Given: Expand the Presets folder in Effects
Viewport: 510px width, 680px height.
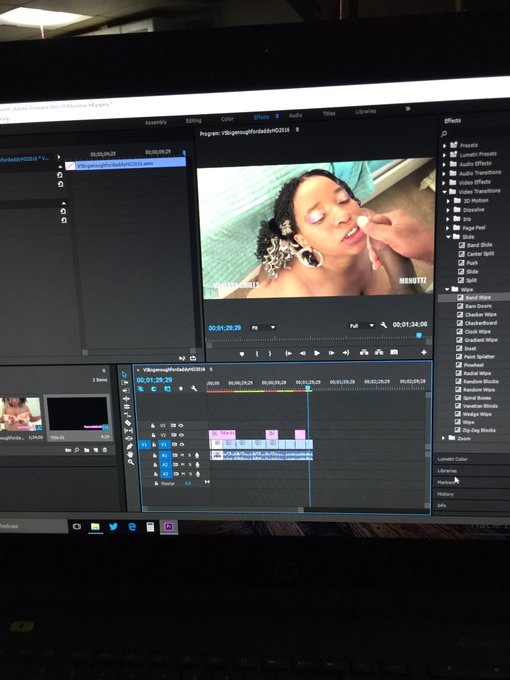Looking at the screenshot, I should [444, 146].
